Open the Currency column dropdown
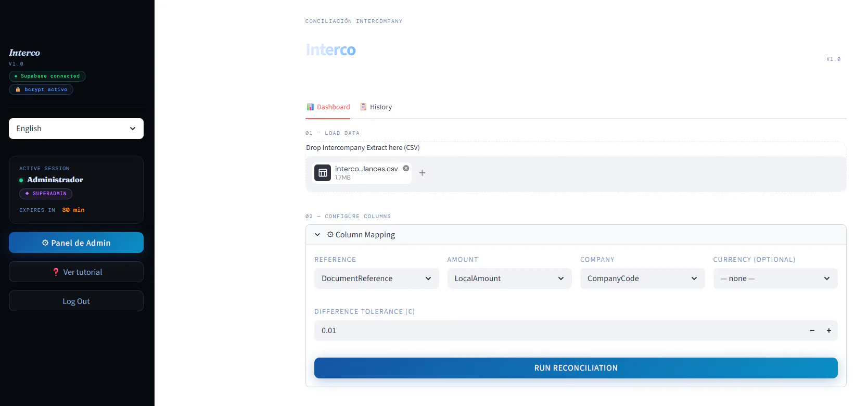Image resolution: width=868 pixels, height=406 pixels. point(775,278)
